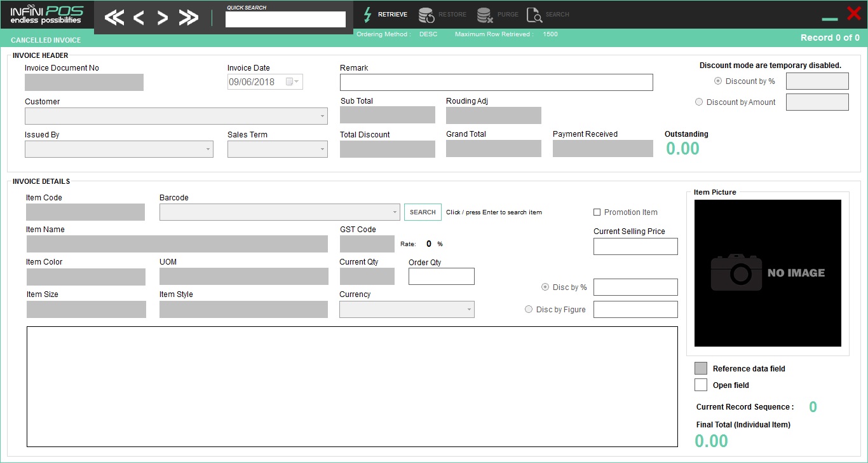Click the UOM field
868x463 pixels.
coord(244,276)
